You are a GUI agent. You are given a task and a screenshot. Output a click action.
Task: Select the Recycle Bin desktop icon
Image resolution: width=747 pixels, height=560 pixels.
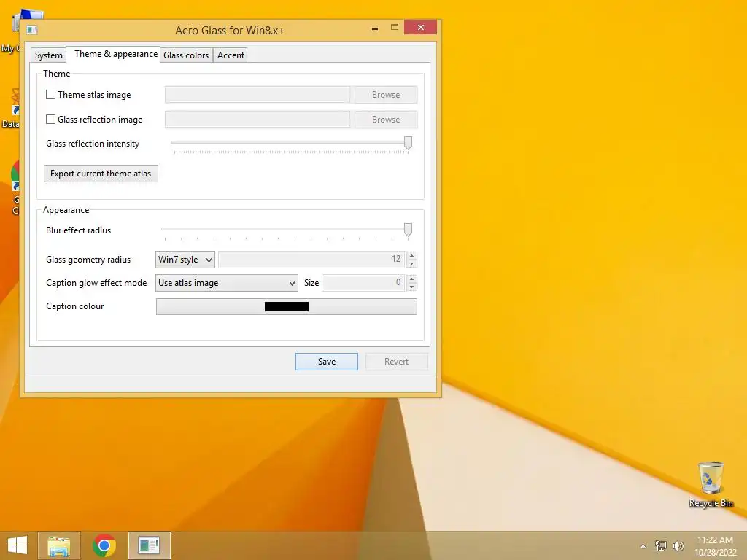(711, 484)
